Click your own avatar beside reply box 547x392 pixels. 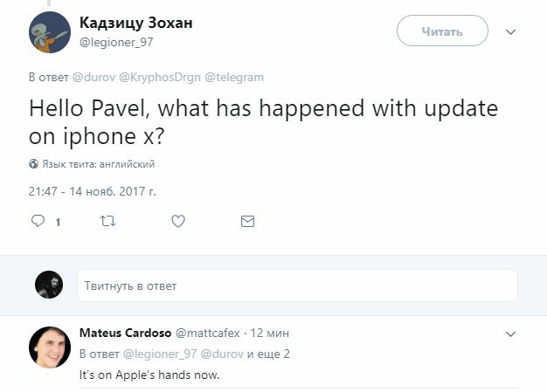(48, 285)
